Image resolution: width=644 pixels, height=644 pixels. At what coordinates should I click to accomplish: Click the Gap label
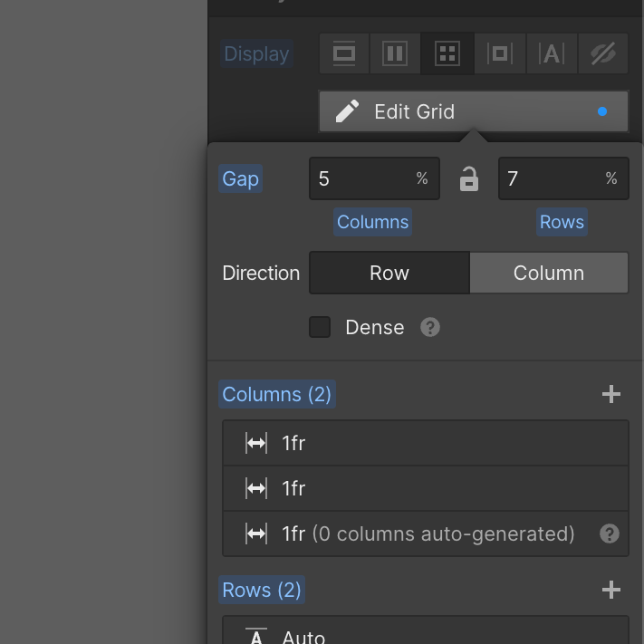[240, 178]
